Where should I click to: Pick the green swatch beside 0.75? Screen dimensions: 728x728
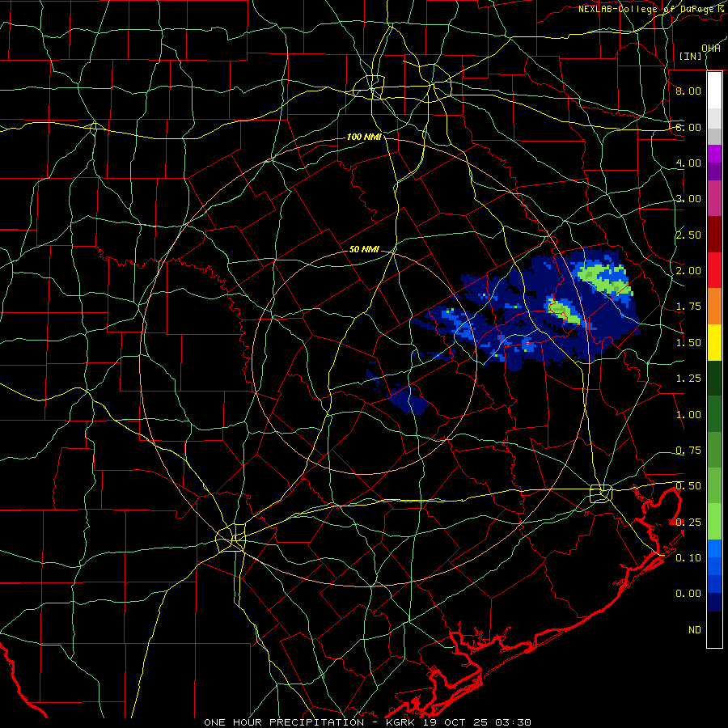pyautogui.click(x=714, y=450)
